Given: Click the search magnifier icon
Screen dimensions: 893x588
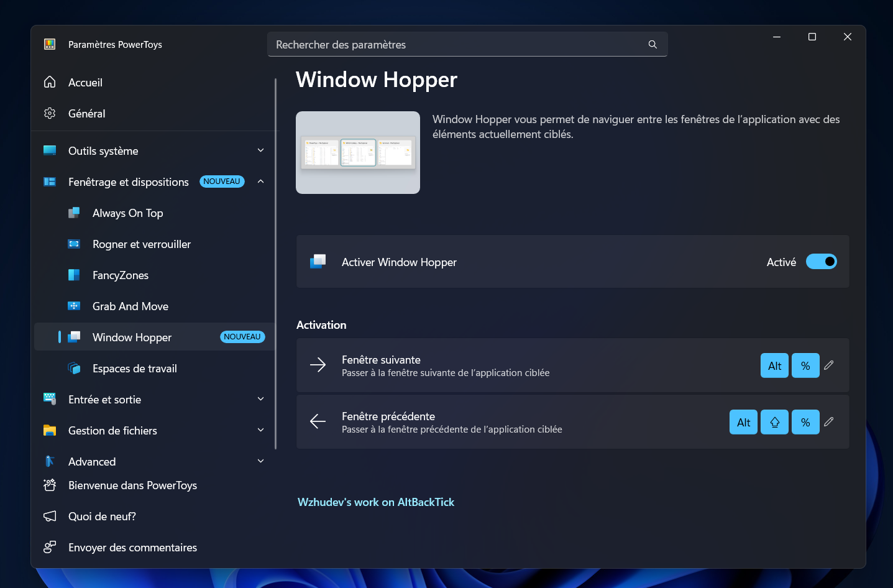Looking at the screenshot, I should (653, 45).
